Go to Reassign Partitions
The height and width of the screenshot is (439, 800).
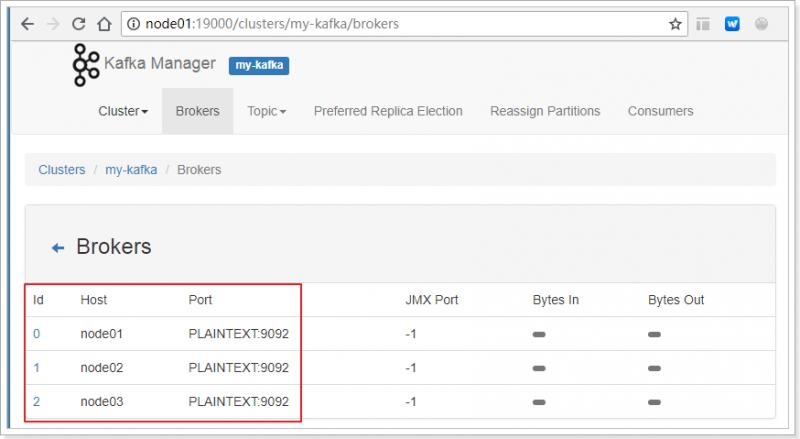click(545, 111)
